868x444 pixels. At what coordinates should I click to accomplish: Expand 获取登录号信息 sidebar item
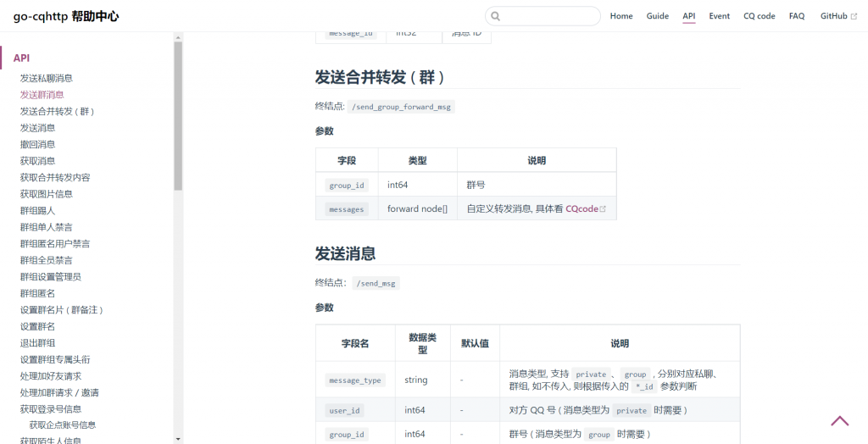(51, 408)
